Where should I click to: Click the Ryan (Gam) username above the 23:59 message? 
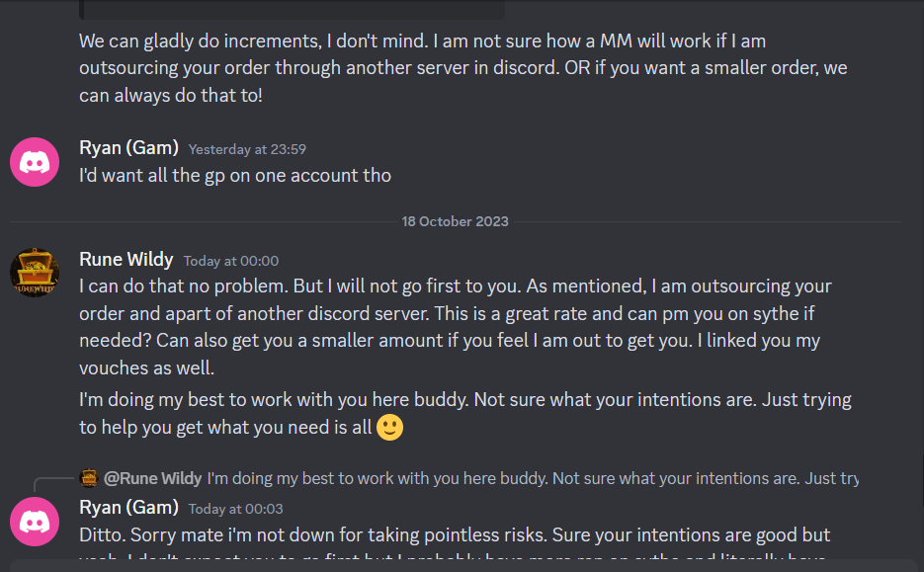[x=128, y=148]
